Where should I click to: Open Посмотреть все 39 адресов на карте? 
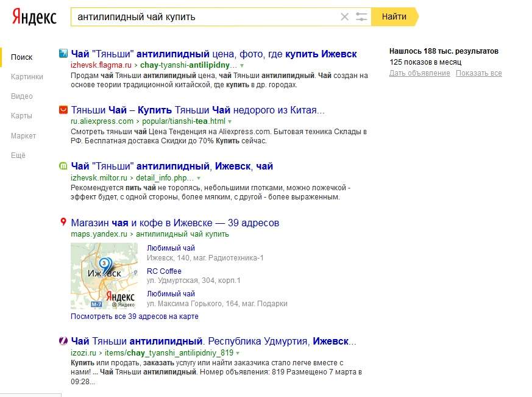[x=134, y=316]
